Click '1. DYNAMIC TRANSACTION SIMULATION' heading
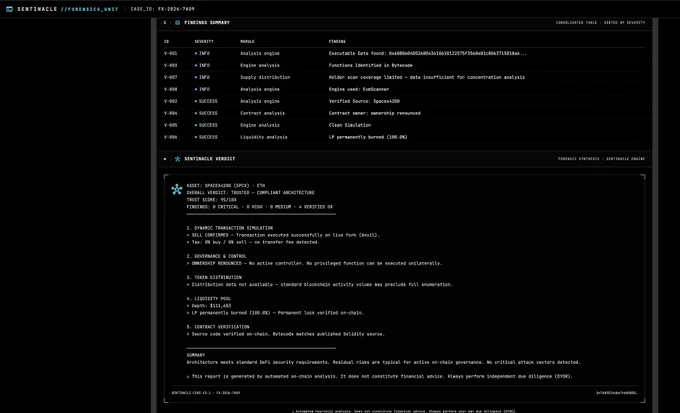This screenshot has height=413, width=680. pos(229,228)
